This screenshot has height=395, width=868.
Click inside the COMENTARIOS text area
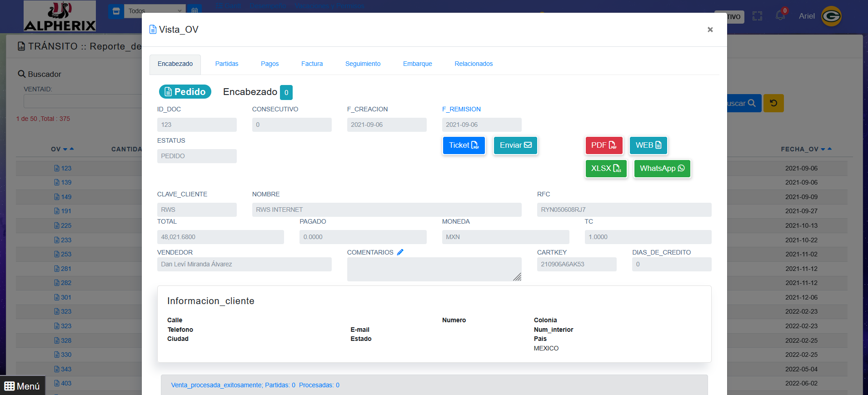pyautogui.click(x=434, y=269)
